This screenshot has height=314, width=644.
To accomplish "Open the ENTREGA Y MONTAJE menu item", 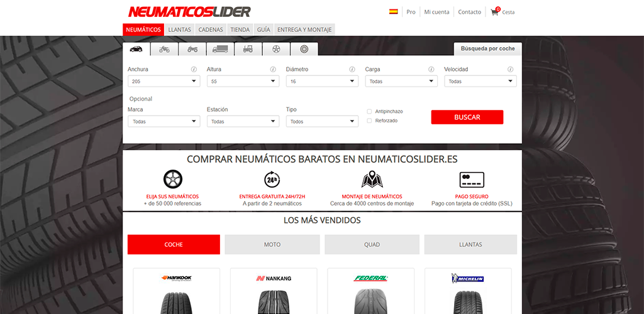I will click(304, 30).
